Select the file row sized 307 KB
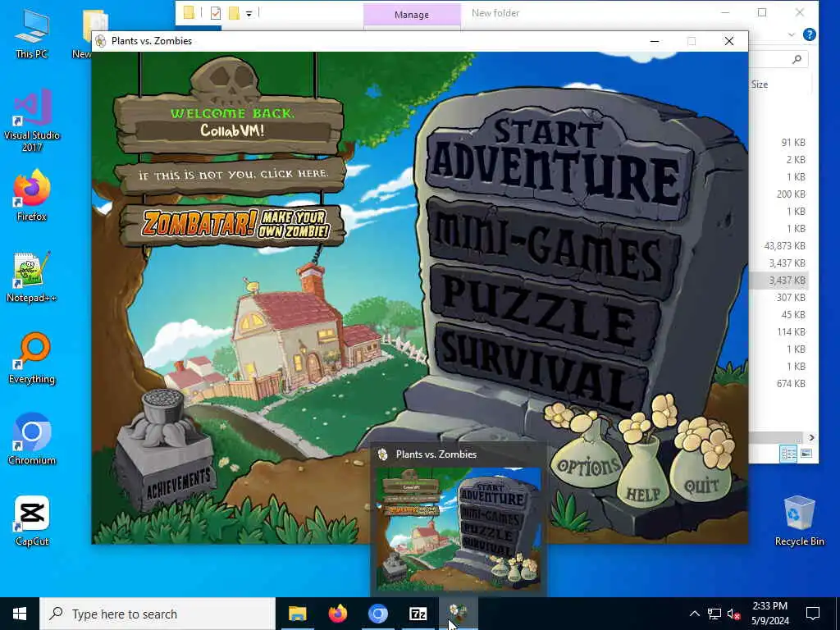Screen dimensions: 840x630 [x=779, y=297]
